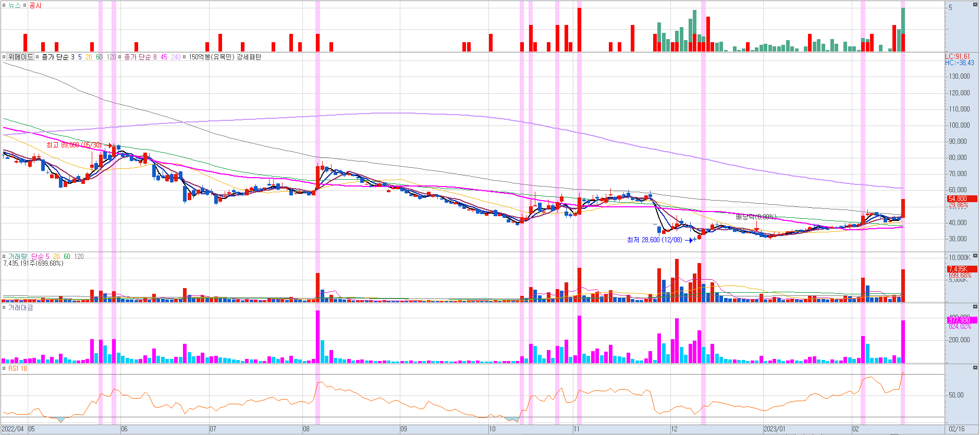980x435 pixels.
Task: Click the 최고 89,000 (05/30) high annotation
Action: pos(74,145)
